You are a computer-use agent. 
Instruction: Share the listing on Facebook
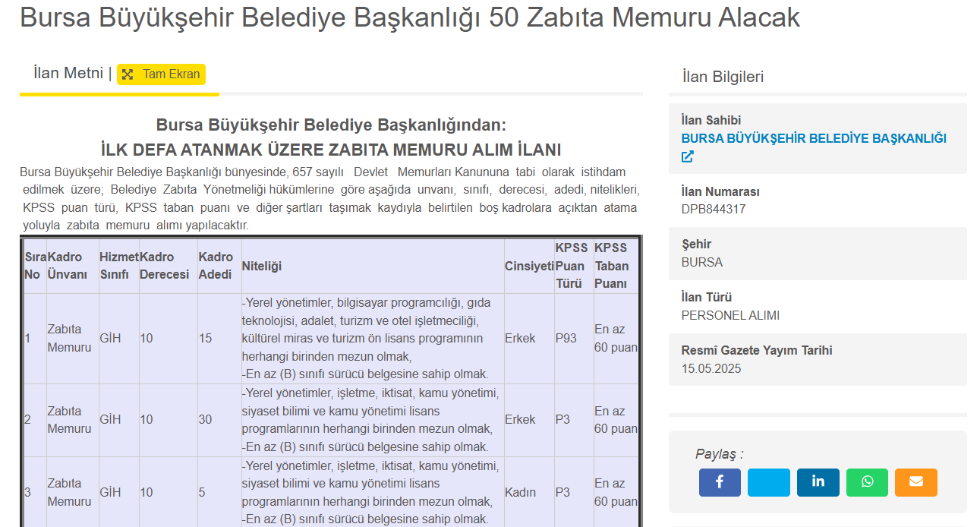tap(720, 482)
